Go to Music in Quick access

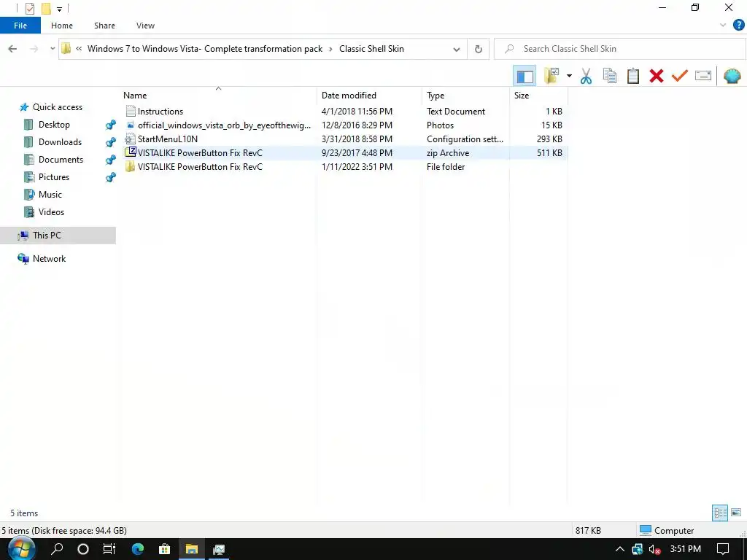click(x=50, y=195)
